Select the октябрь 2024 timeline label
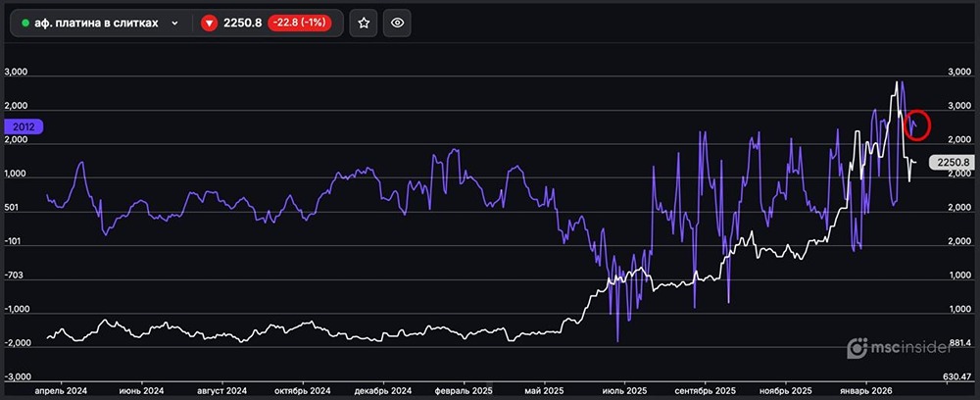980x400 pixels. pos(302,389)
